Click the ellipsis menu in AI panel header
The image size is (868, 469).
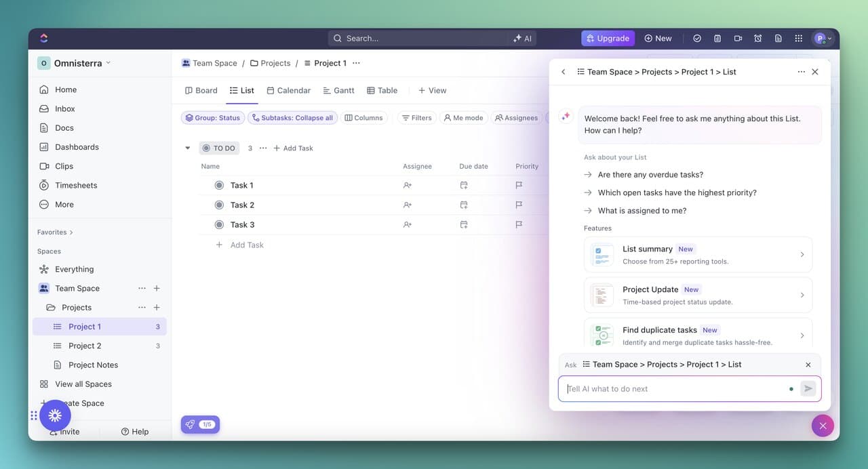pyautogui.click(x=802, y=72)
